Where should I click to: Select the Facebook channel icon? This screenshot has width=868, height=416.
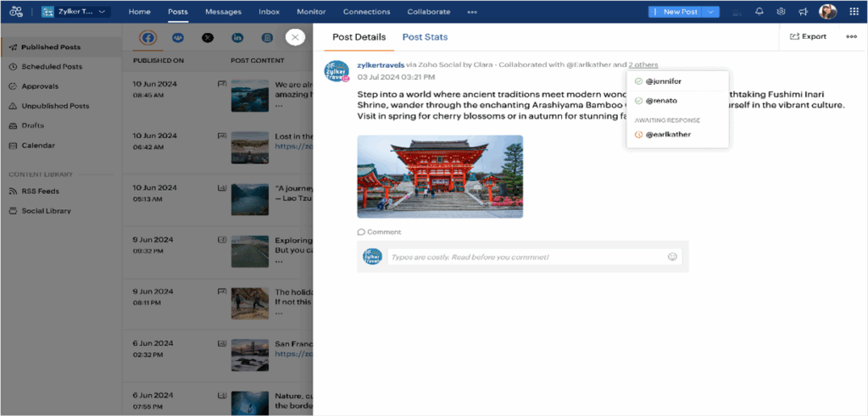click(148, 37)
